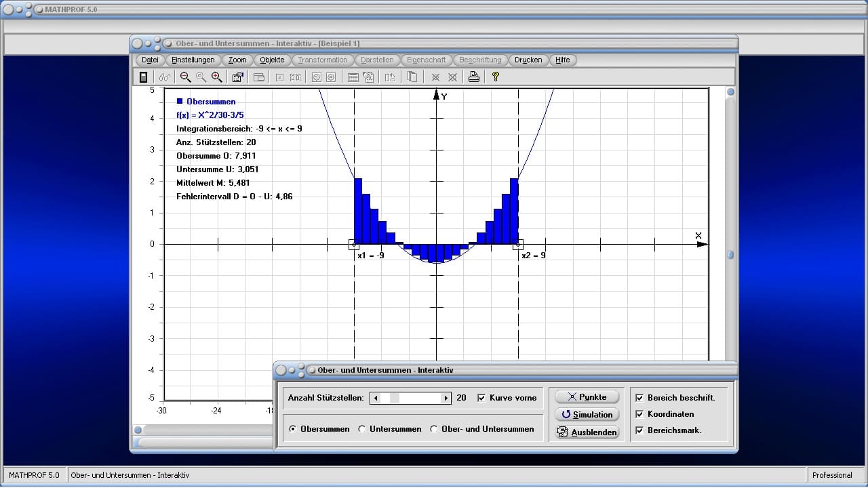
Task: Click the Obersumme O: 7,911 text
Action: pos(216,156)
